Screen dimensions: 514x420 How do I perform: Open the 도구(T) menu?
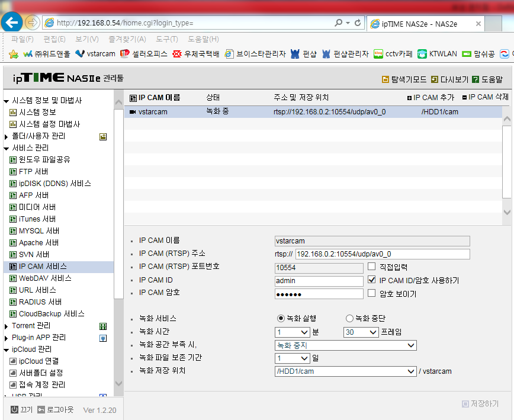167,39
